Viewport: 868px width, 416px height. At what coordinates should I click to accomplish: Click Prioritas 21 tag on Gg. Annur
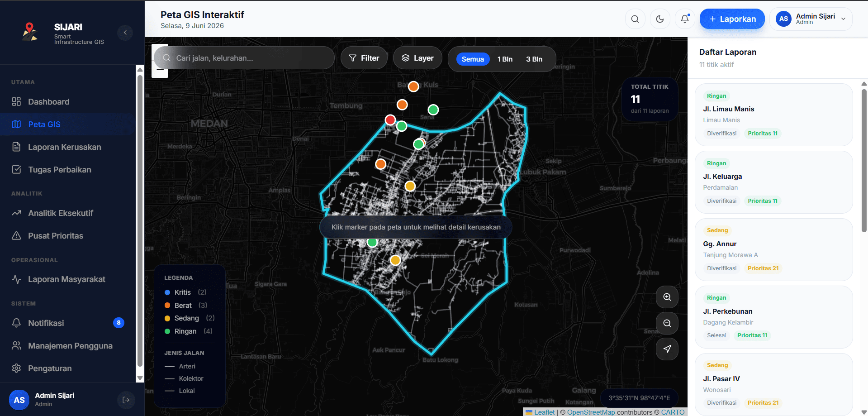coord(763,268)
